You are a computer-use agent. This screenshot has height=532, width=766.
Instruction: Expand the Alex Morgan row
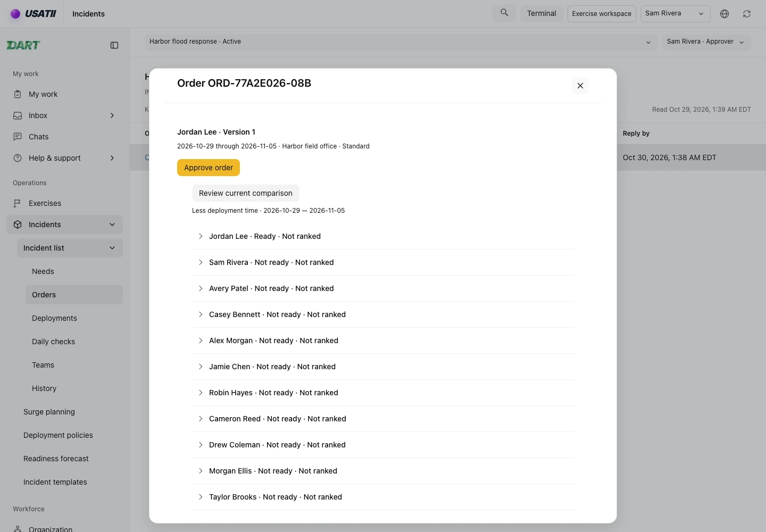pos(383,340)
